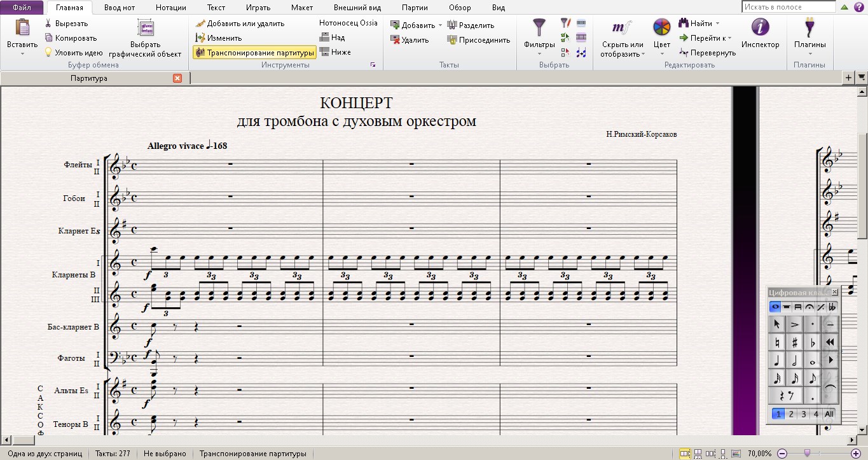The height and width of the screenshot is (460, 868).
Task: Click the advanced filter funnel-with-pencil icon
Action: 565,23
